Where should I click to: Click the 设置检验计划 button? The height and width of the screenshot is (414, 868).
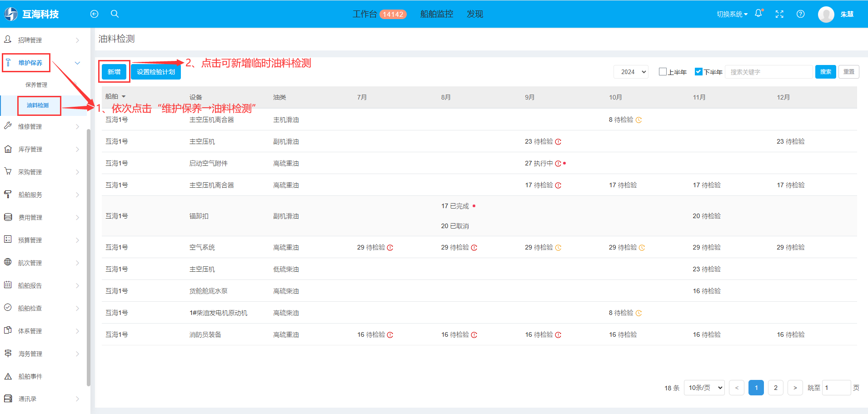[x=156, y=72]
